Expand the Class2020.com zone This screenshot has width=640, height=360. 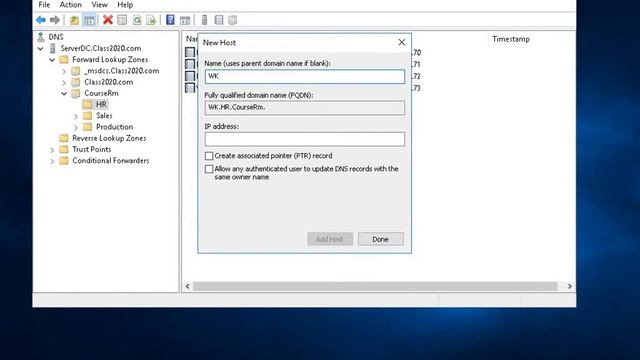[64, 82]
